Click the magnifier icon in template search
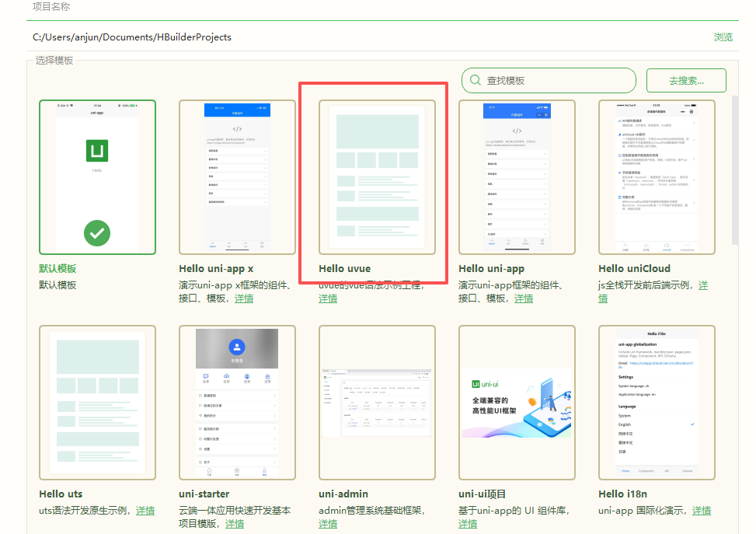The height and width of the screenshot is (534, 756). [475, 80]
